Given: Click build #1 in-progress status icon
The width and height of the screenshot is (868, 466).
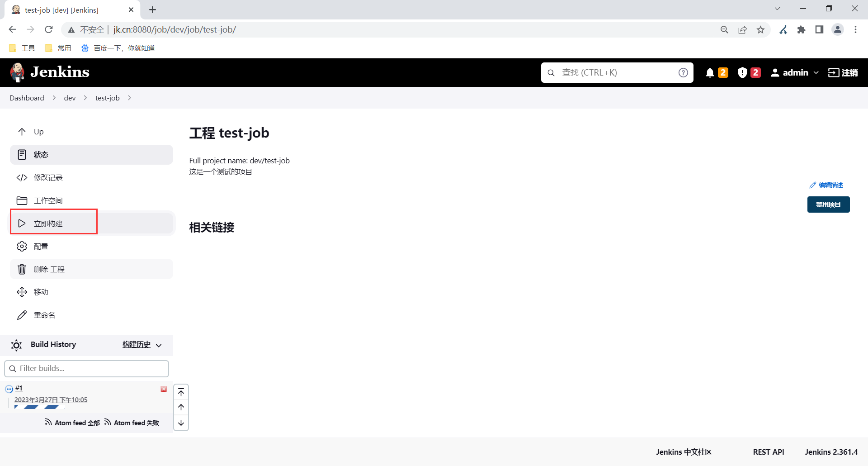Looking at the screenshot, I should pos(9,389).
